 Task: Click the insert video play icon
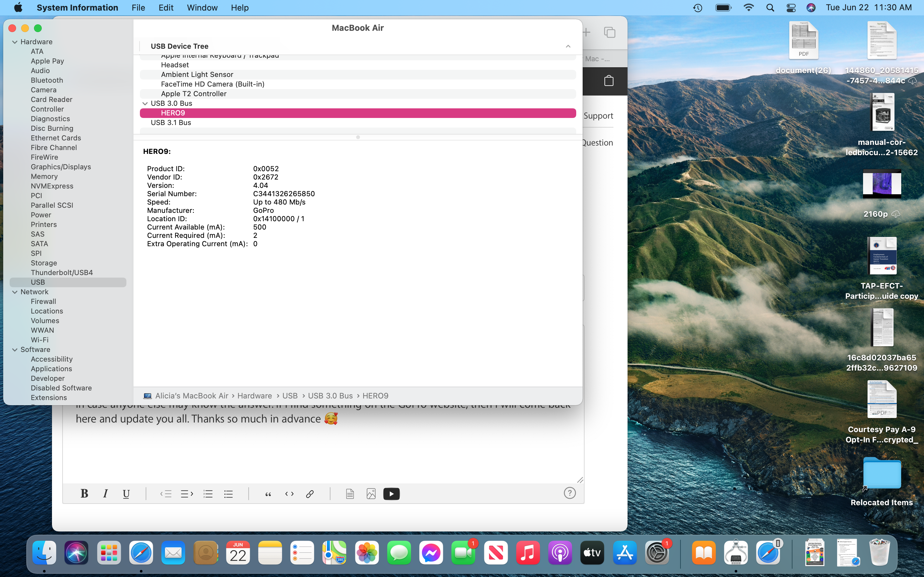(391, 494)
